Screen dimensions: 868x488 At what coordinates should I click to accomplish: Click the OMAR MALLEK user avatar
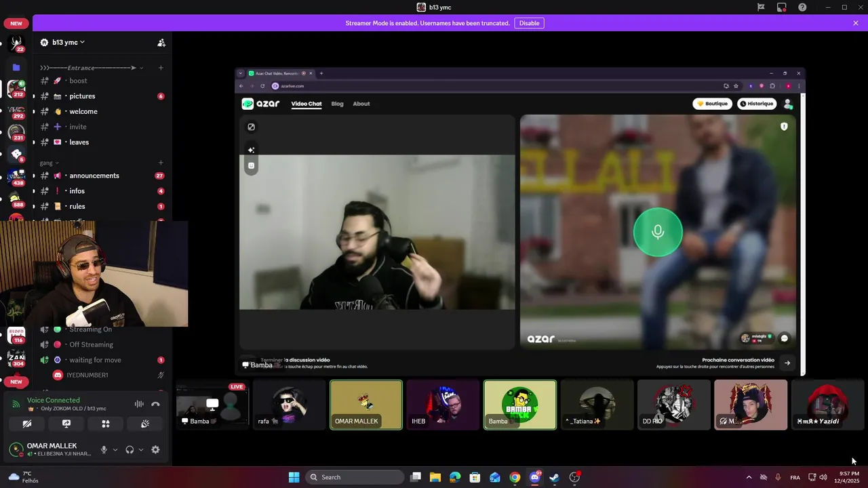pos(16,449)
